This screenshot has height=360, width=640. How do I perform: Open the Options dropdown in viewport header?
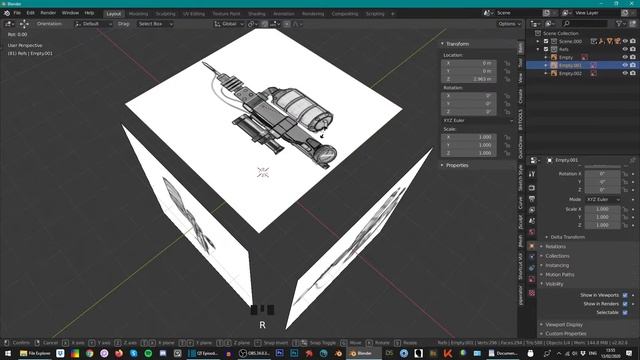[509, 24]
